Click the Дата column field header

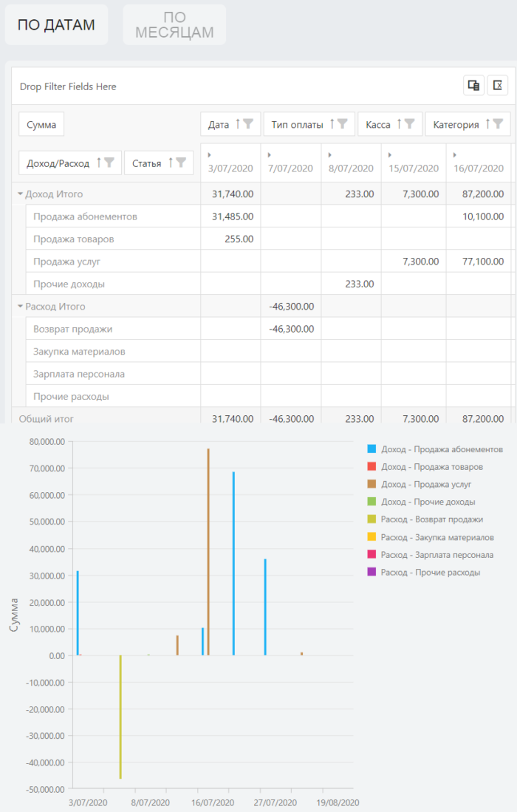(x=230, y=124)
